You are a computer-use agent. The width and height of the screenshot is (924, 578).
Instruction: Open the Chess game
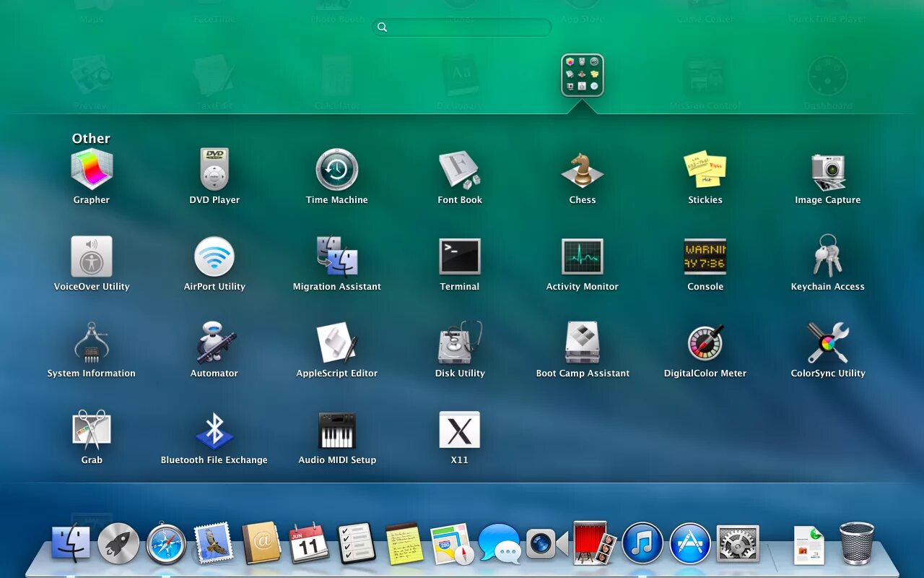click(583, 170)
